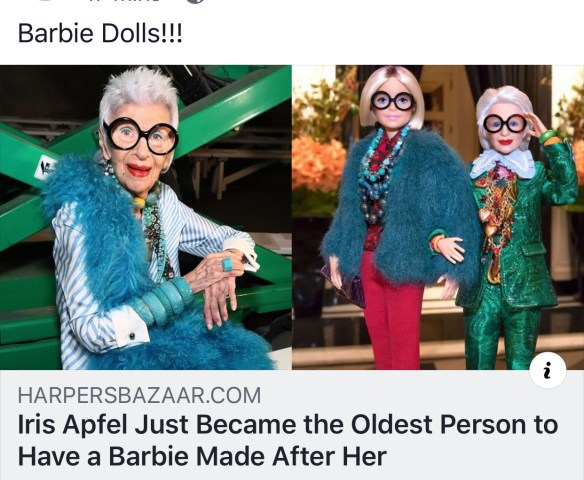This screenshot has width=584, height=480.
Task: Click the globe privacy icon above the post
Action: click(194, 1)
